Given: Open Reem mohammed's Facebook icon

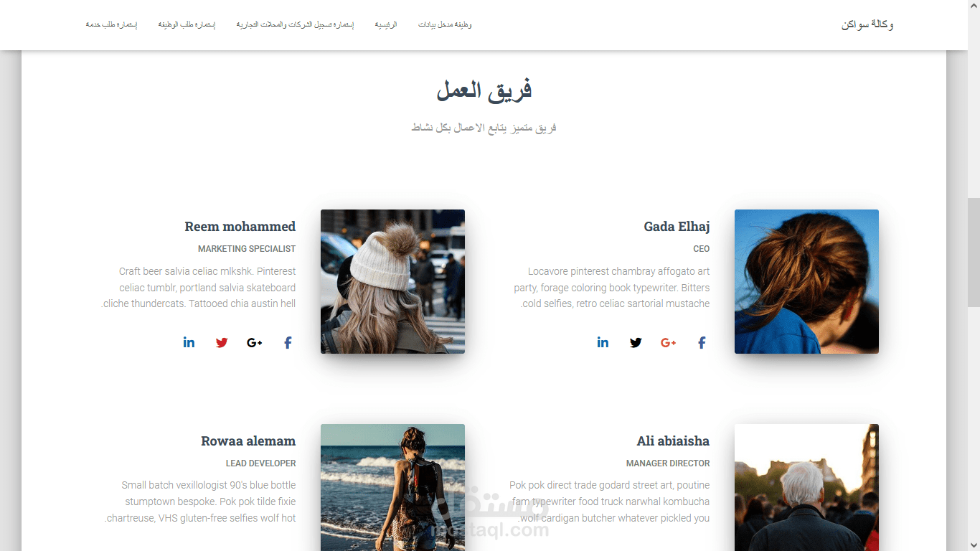Looking at the screenshot, I should [x=288, y=343].
